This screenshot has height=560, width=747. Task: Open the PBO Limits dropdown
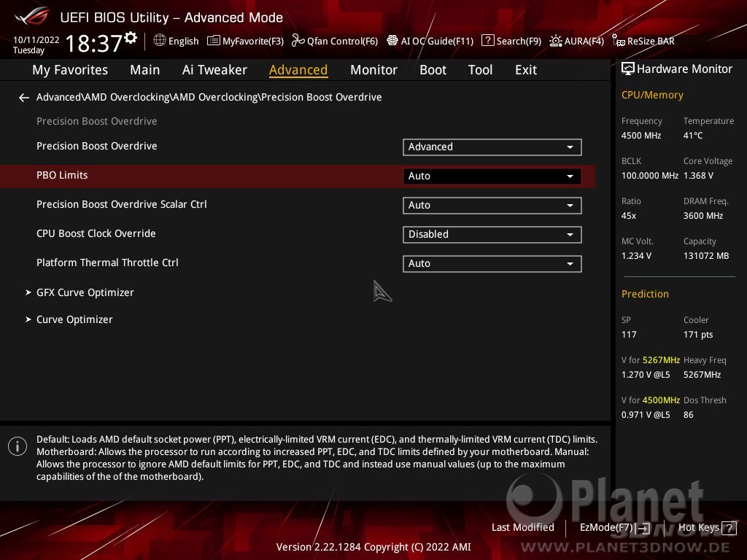[x=492, y=176]
